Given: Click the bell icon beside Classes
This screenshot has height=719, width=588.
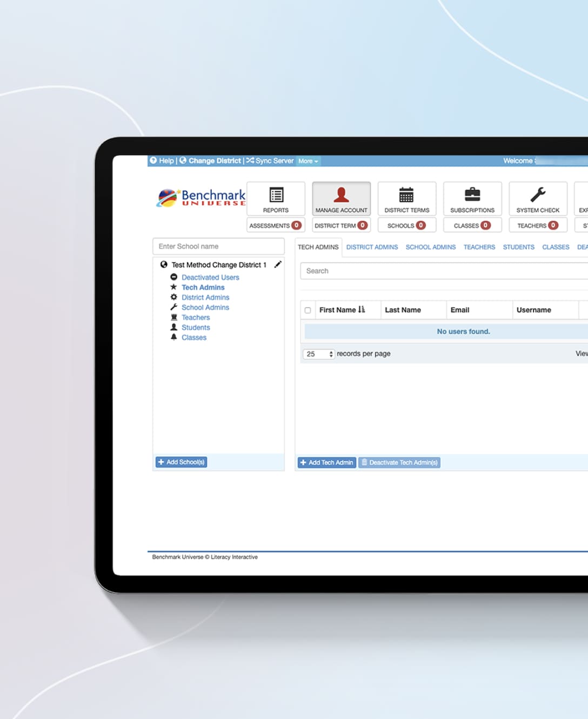Looking at the screenshot, I should [173, 337].
